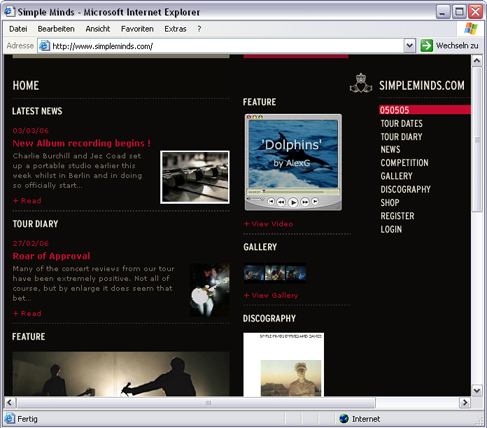Open GALLERY in the sidebar navigation

pos(397,176)
